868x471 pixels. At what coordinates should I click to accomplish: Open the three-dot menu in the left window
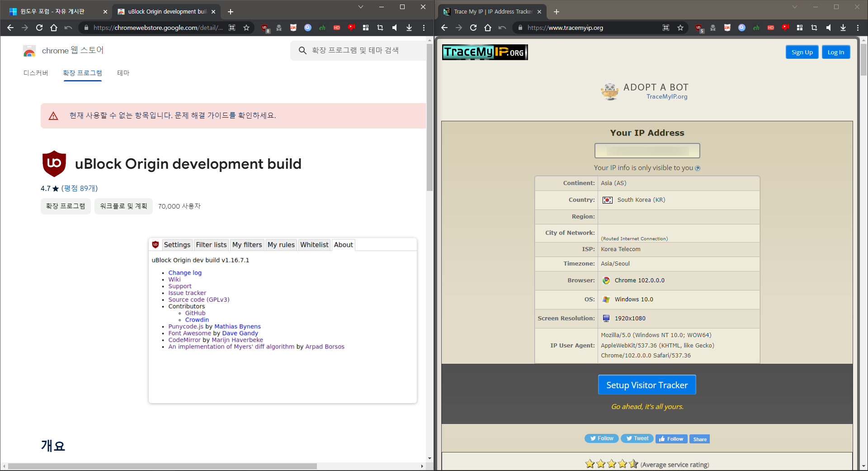pos(424,28)
